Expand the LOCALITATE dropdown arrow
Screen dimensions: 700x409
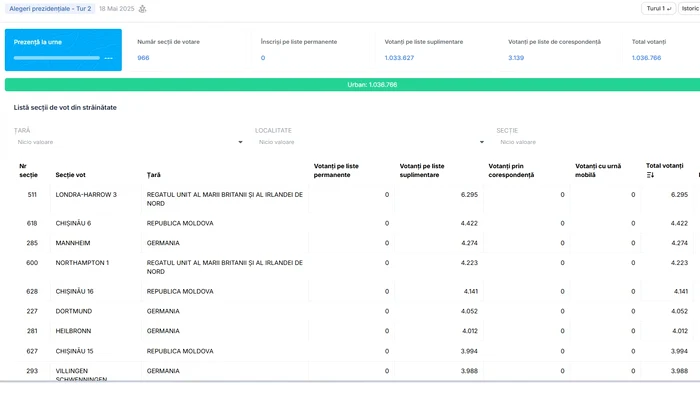[x=482, y=142]
